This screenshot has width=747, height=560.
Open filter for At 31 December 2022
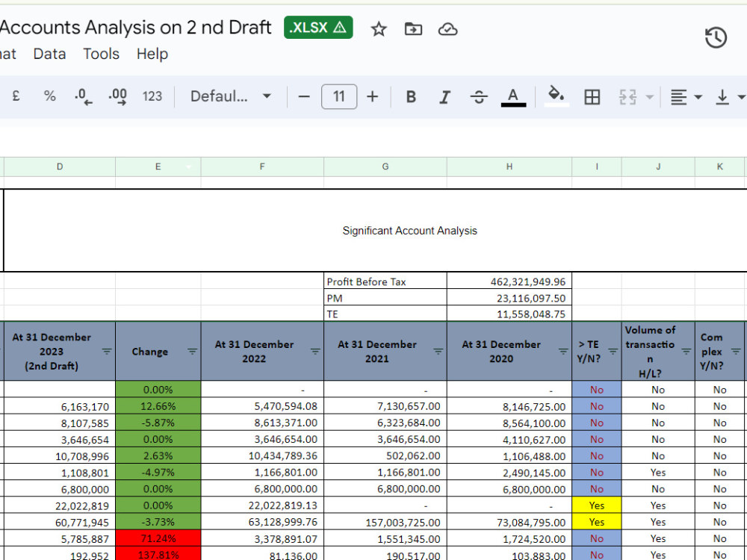315,352
